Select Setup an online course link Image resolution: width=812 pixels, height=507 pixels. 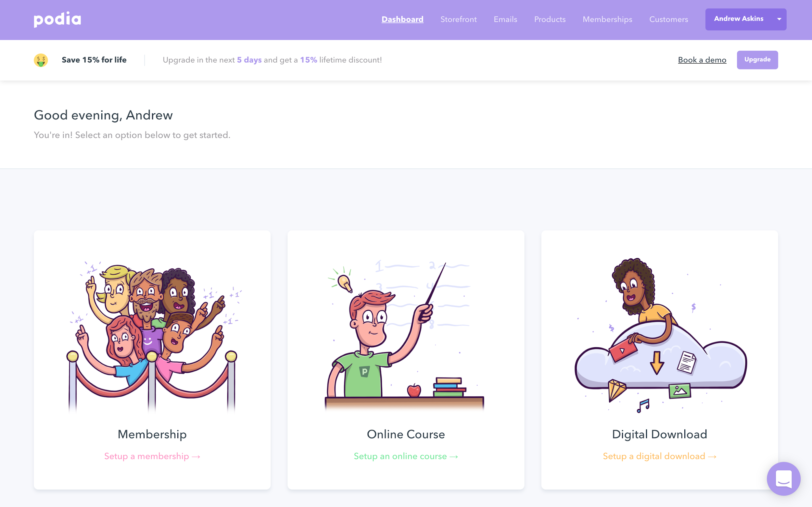tap(406, 456)
